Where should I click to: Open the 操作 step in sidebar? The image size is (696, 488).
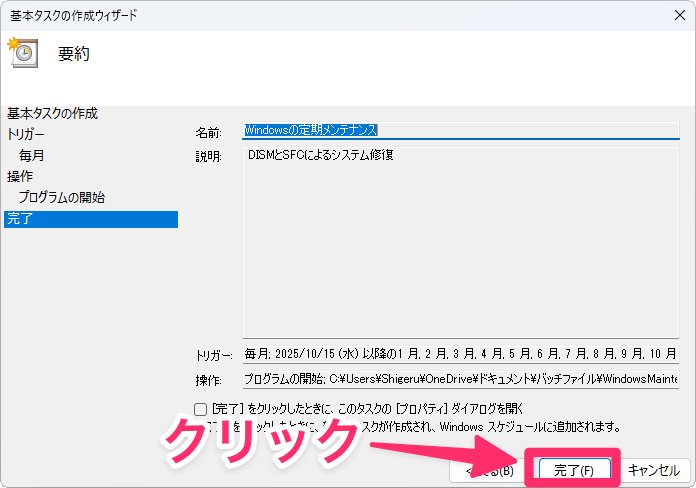click(x=20, y=176)
